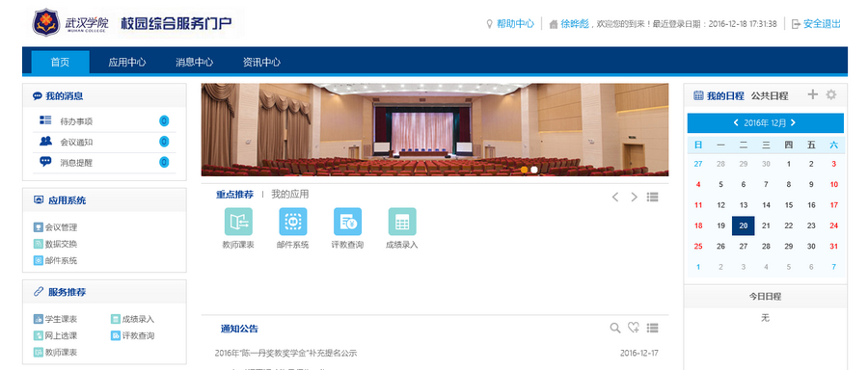Select December 20 in the calendar
This screenshot has height=370, width=868.
point(744,225)
